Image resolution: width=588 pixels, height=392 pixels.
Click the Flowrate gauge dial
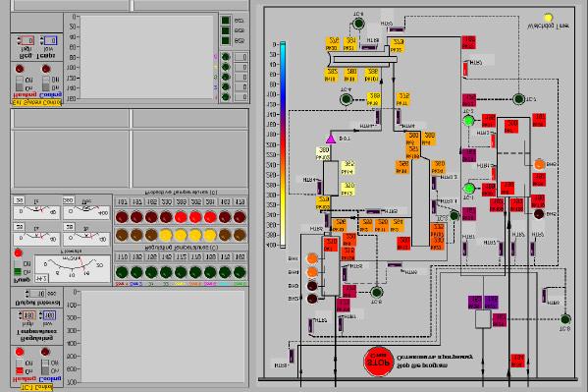click(x=73, y=269)
